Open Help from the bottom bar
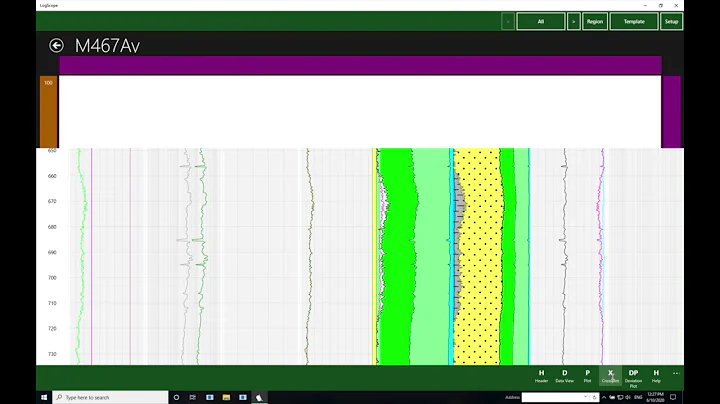Viewport: 720px width, 404px height. pos(656,376)
